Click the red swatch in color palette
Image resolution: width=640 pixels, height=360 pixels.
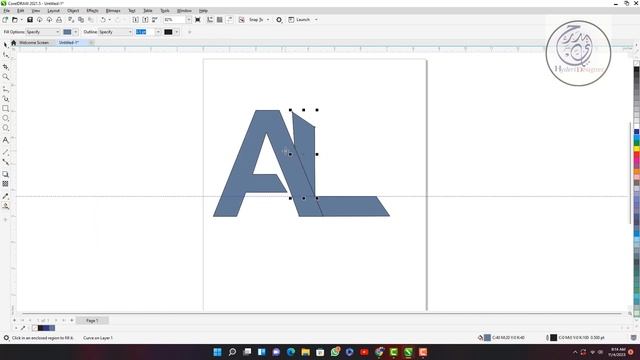[x=636, y=154]
